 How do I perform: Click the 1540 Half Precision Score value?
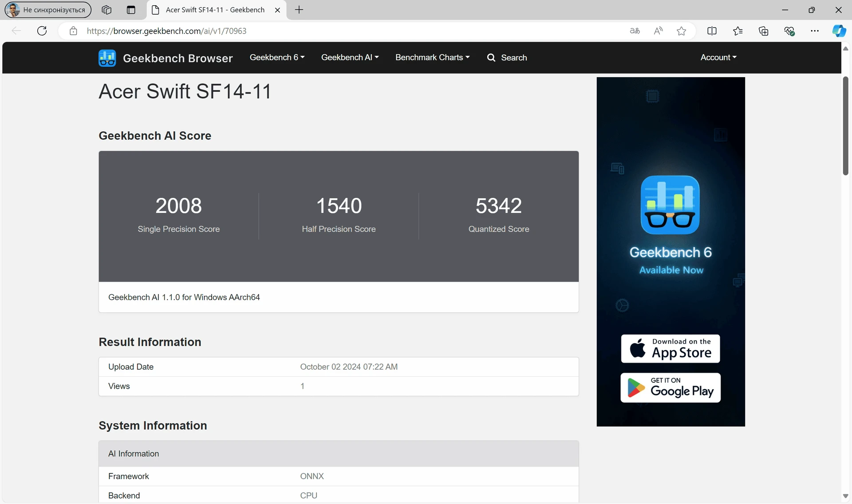tap(339, 205)
